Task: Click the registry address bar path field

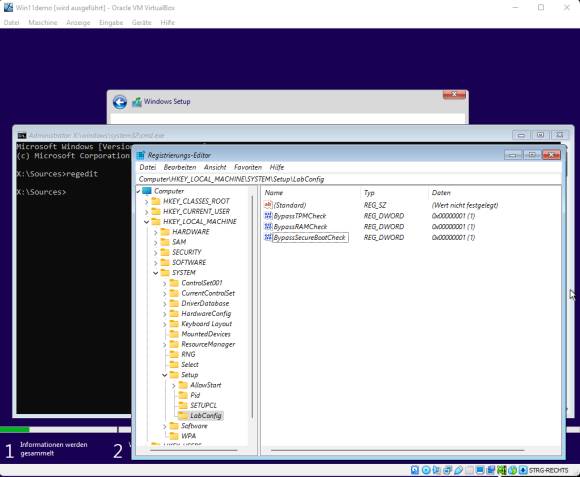Action: pyautogui.click(x=349, y=179)
